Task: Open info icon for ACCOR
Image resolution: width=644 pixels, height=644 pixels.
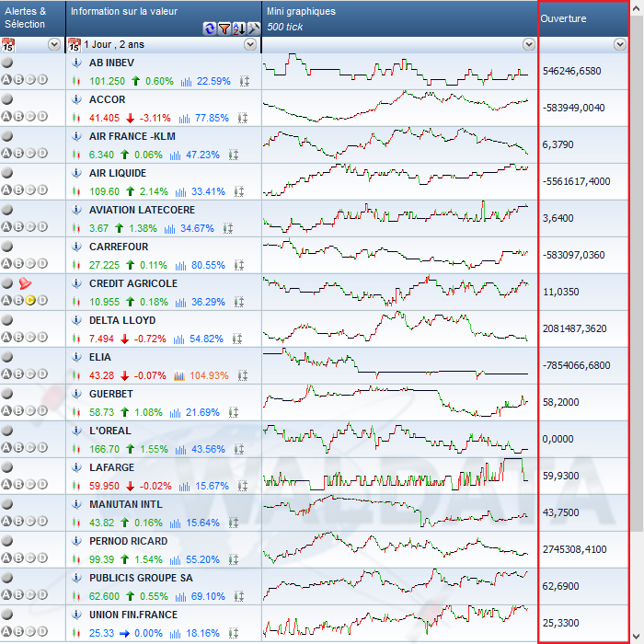Action: [x=76, y=99]
